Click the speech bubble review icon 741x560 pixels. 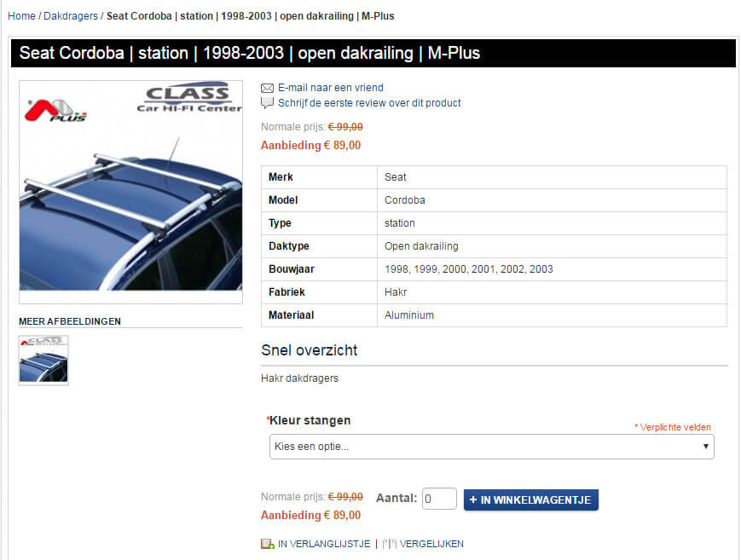point(267,102)
